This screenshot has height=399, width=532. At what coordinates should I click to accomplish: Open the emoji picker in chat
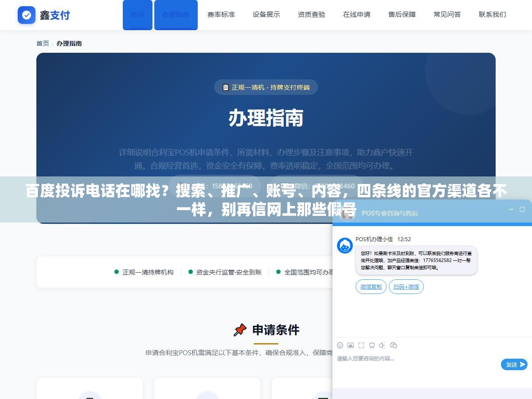point(340,345)
